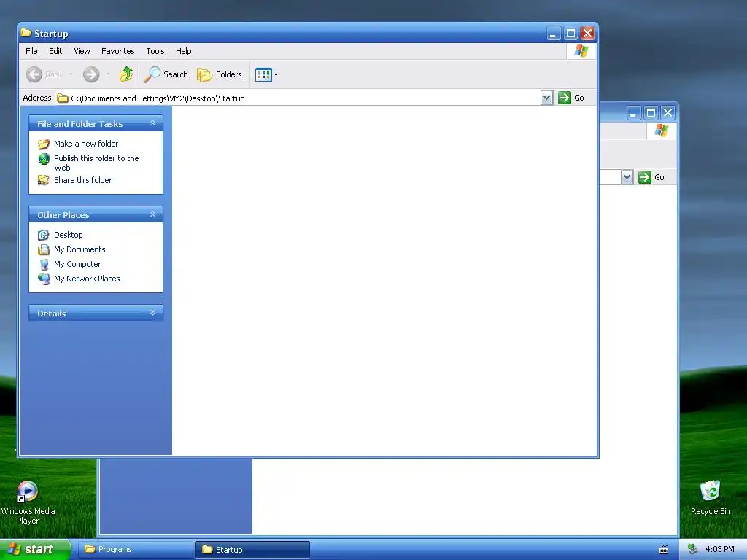The height and width of the screenshot is (560, 747).
Task: Click the My Documents icon in Other Places
Action: click(x=44, y=249)
